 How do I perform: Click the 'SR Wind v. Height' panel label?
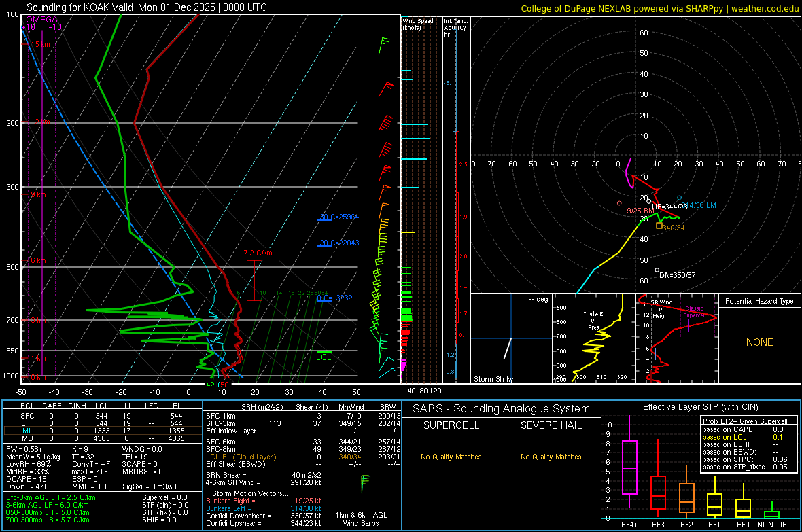661,309
